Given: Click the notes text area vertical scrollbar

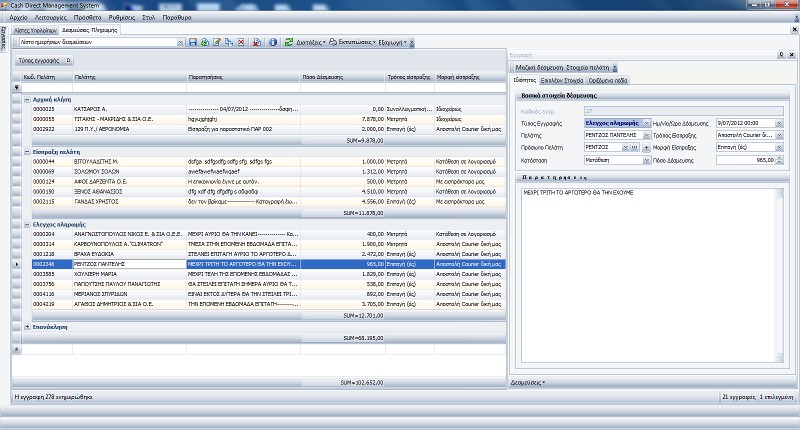Looking at the screenshot, I should coord(780,275).
